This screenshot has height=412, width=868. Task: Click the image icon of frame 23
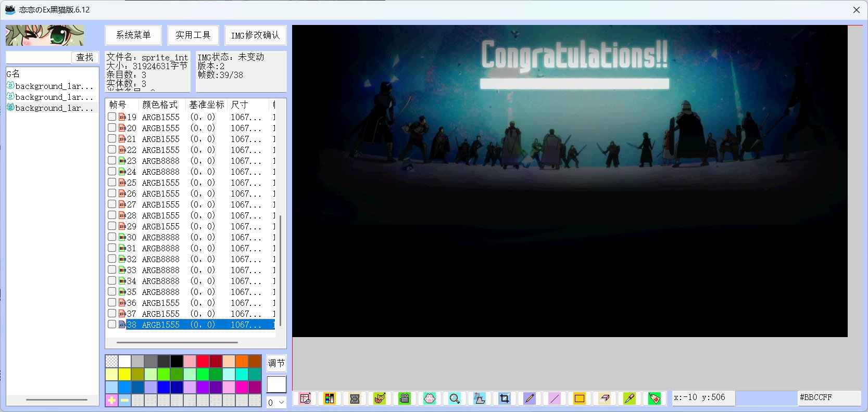[122, 161]
